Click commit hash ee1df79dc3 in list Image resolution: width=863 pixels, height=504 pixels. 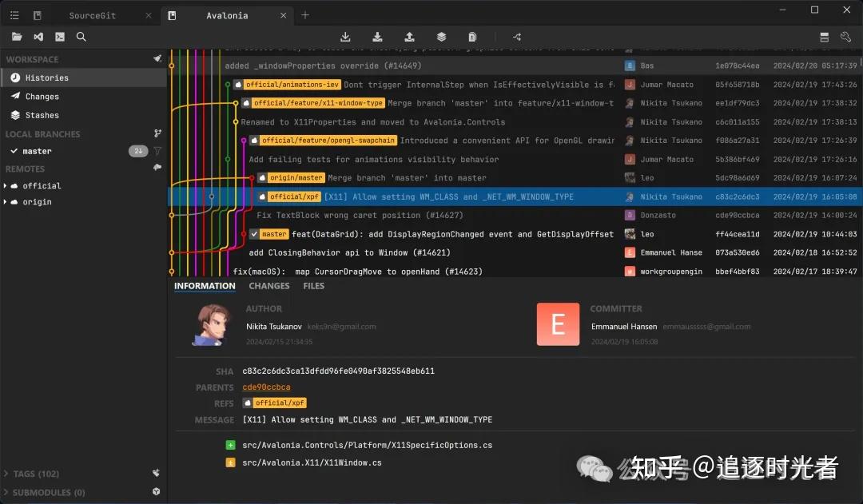pos(737,103)
